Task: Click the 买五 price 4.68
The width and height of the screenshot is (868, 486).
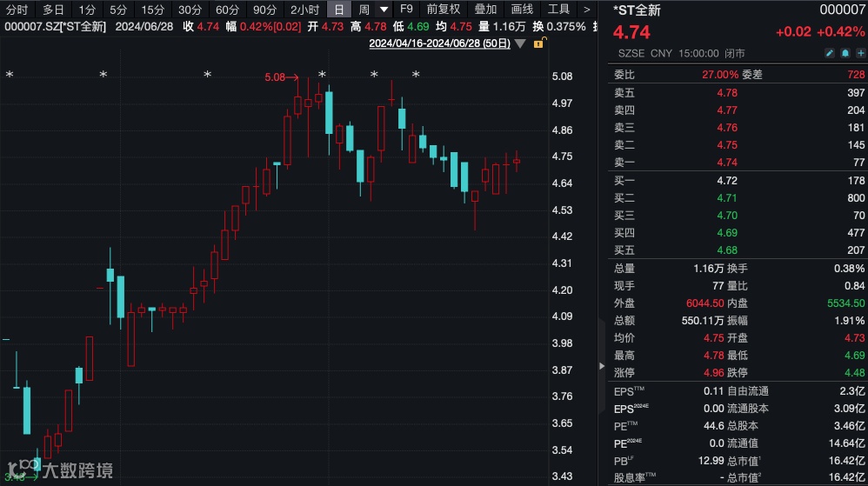Action: (x=727, y=250)
